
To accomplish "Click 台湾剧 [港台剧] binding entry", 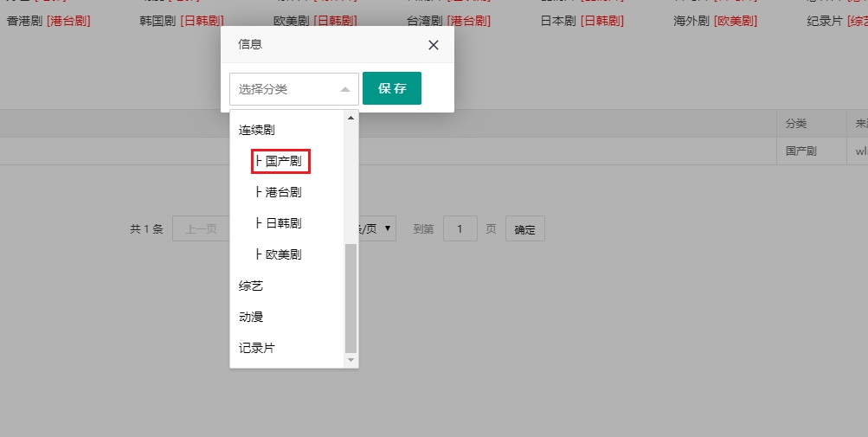I will [448, 21].
